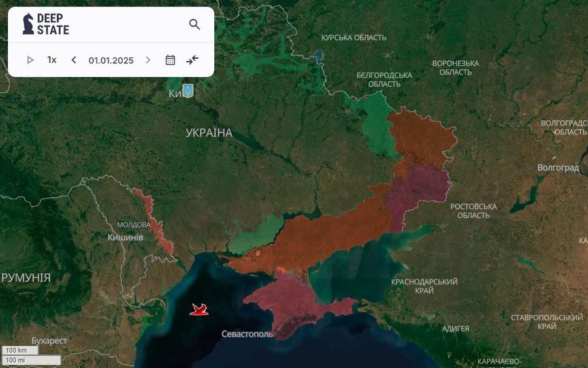Open the search magnifier icon
This screenshot has width=588, height=368.
194,24
